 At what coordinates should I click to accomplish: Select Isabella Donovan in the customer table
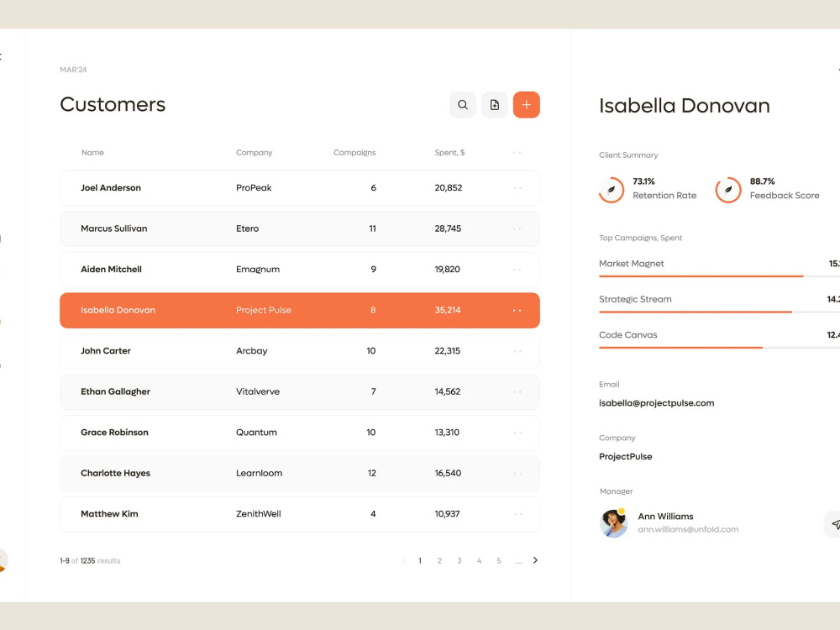118,310
